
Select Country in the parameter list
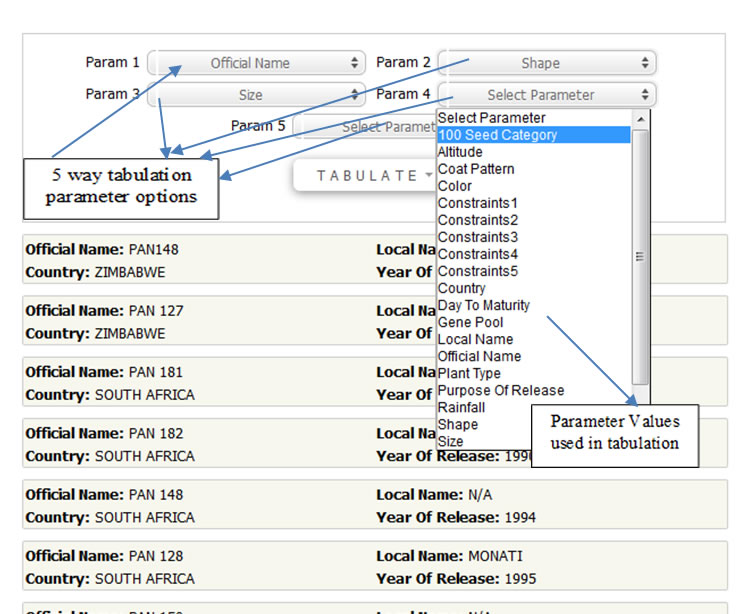point(461,288)
